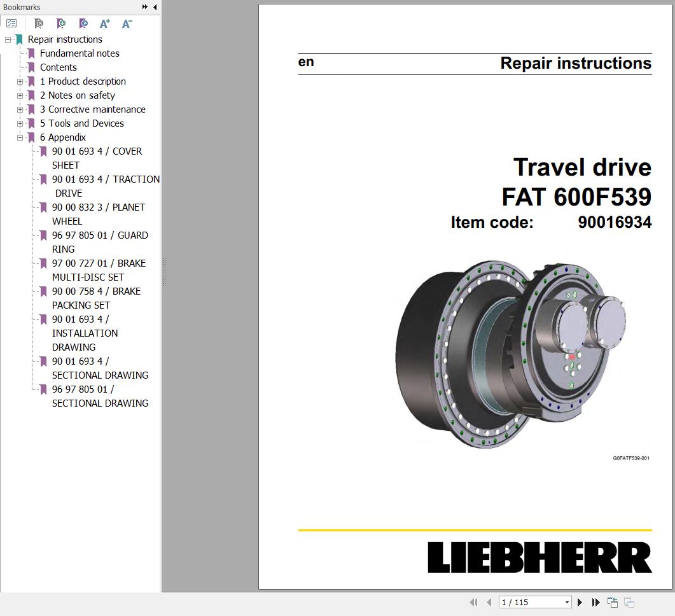Open 96 97 805 01 / GUARD RING
The image size is (675, 616).
(x=100, y=242)
